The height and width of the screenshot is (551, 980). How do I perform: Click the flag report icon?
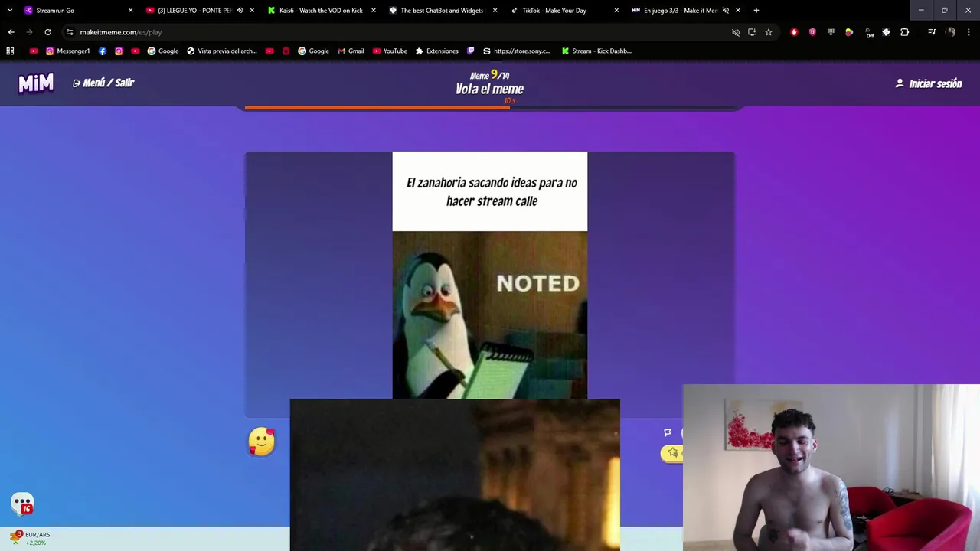tap(668, 432)
